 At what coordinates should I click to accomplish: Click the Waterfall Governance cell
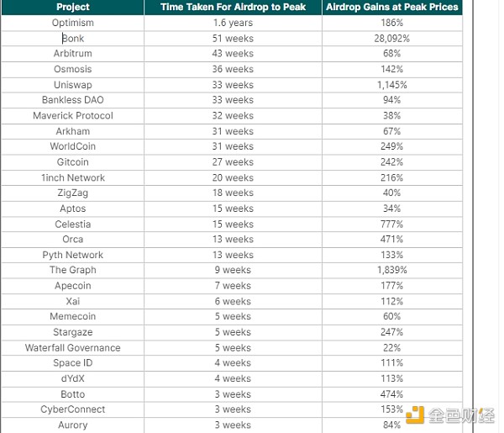click(x=73, y=348)
